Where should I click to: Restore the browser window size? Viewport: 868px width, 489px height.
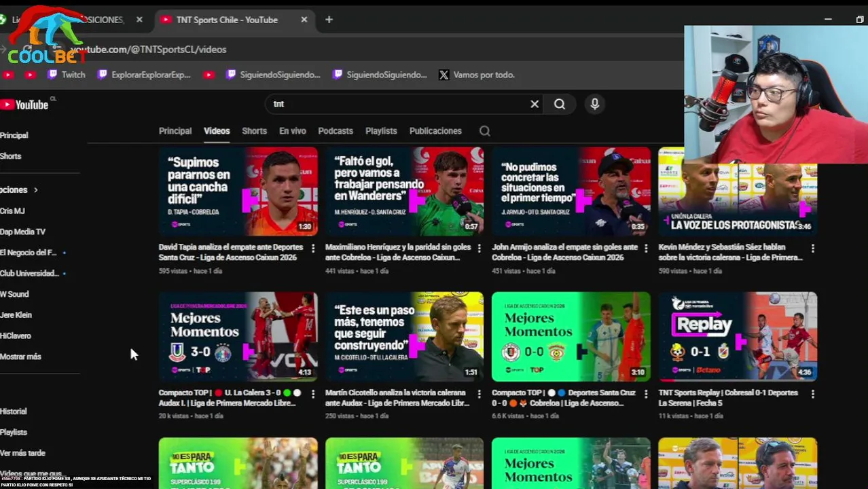(x=860, y=20)
